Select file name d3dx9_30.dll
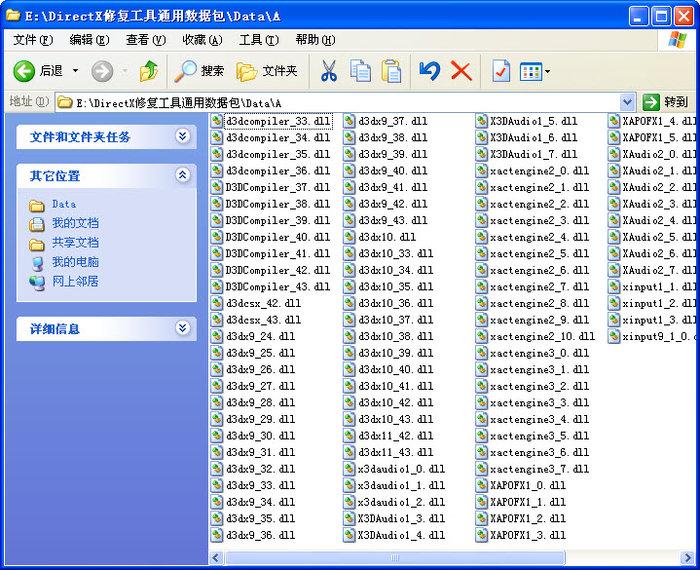Image resolution: width=700 pixels, height=570 pixels. coord(261,436)
